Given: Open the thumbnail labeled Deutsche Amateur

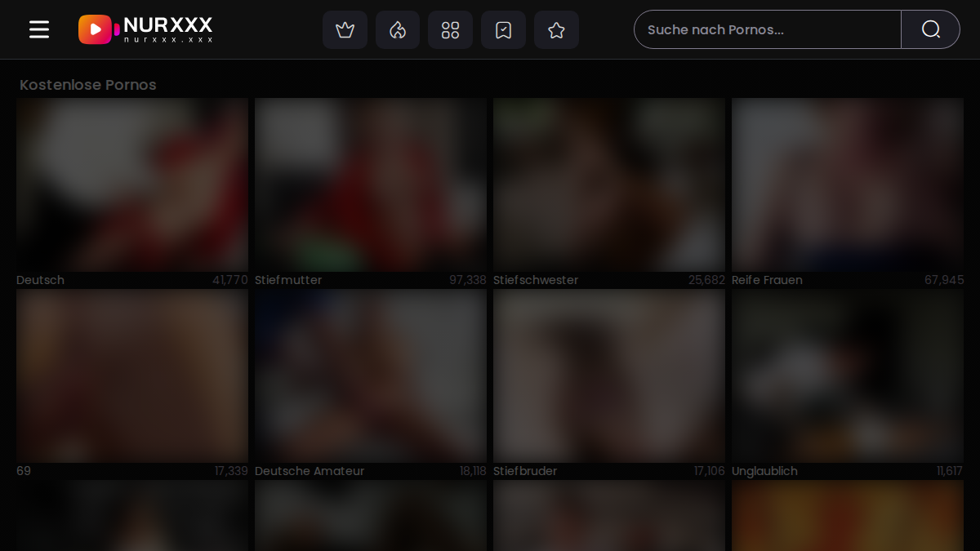Looking at the screenshot, I should coord(371,376).
